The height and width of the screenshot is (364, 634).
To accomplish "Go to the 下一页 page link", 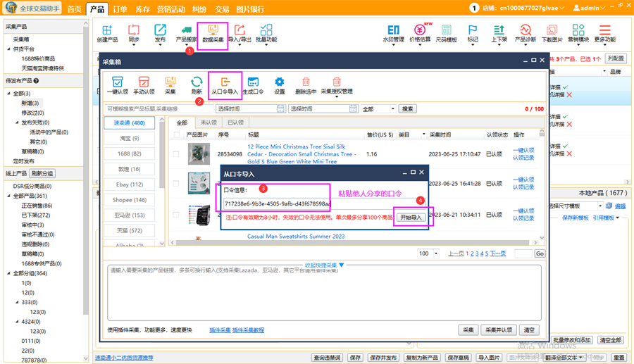I will 498,253.
